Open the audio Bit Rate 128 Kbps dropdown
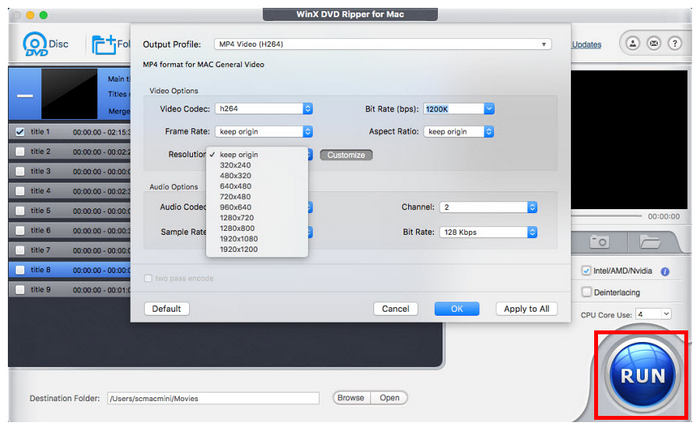Image resolution: width=700 pixels, height=430 pixels. [488, 232]
